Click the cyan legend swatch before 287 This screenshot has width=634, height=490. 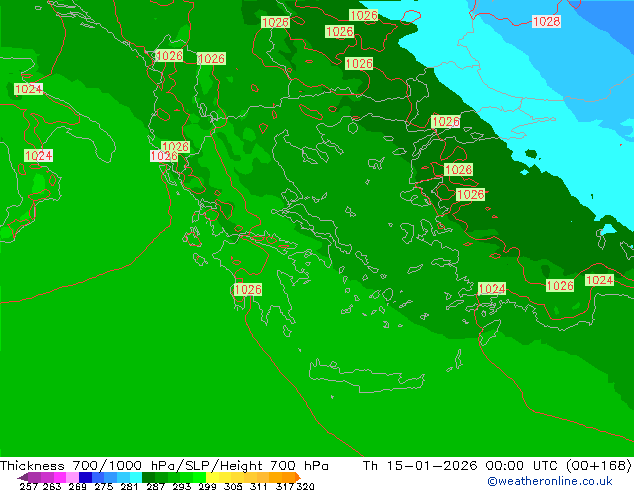136,477
